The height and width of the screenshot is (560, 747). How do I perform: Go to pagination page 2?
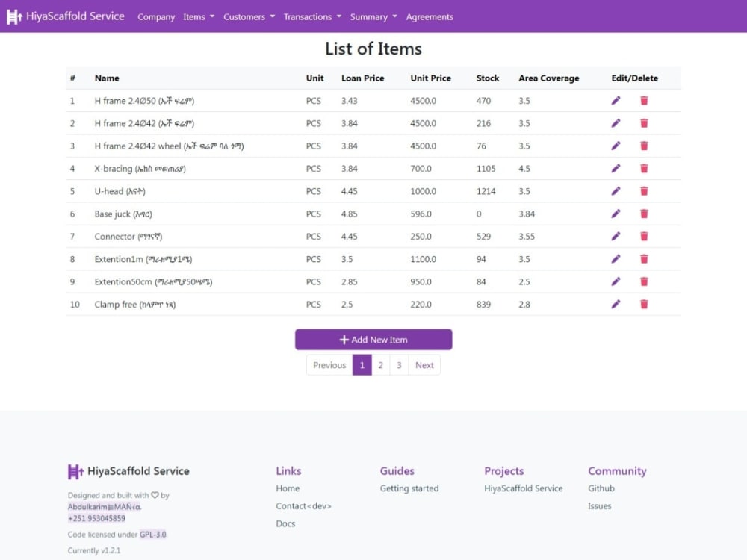tap(381, 365)
